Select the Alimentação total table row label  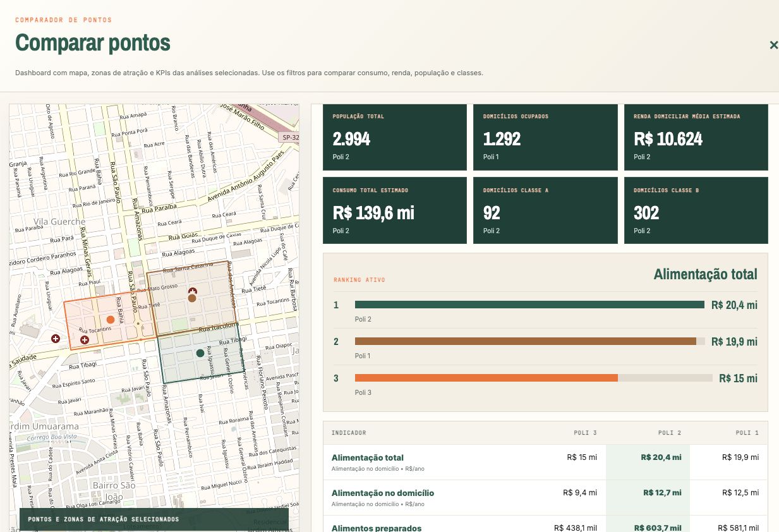(368, 457)
